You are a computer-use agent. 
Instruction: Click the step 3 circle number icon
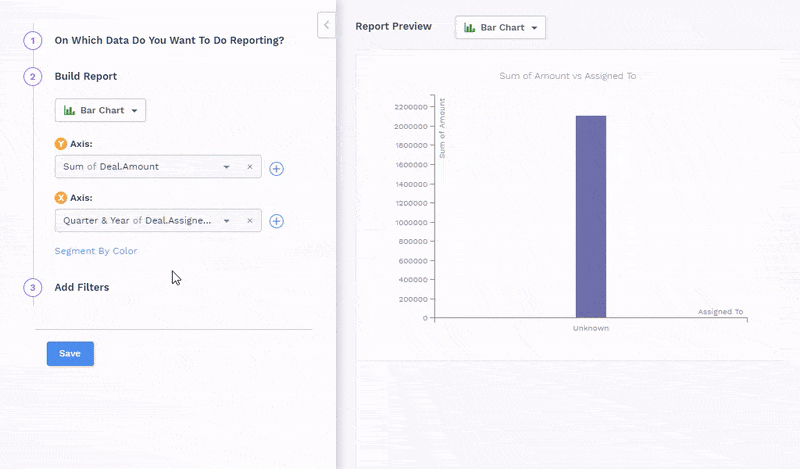tap(32, 287)
